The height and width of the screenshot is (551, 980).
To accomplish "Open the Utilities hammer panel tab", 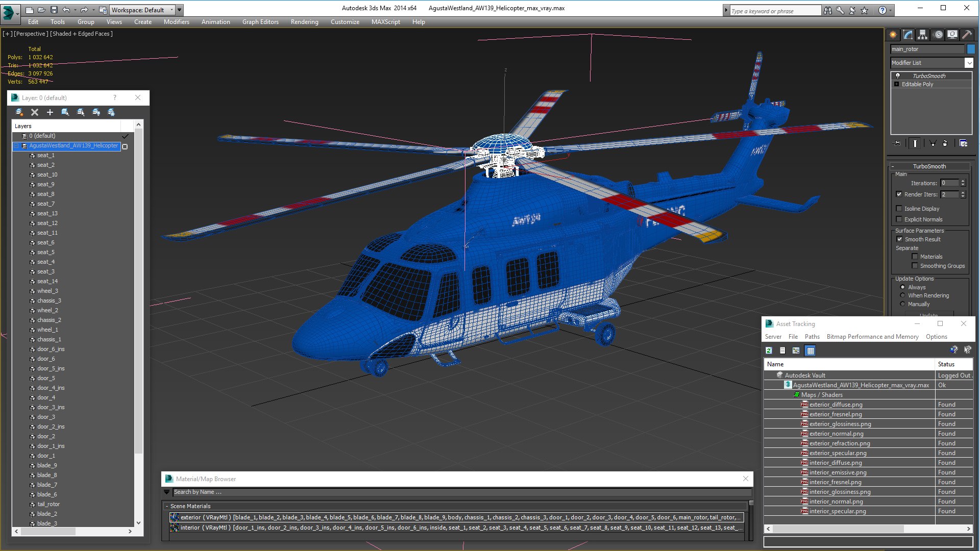I will (x=967, y=35).
